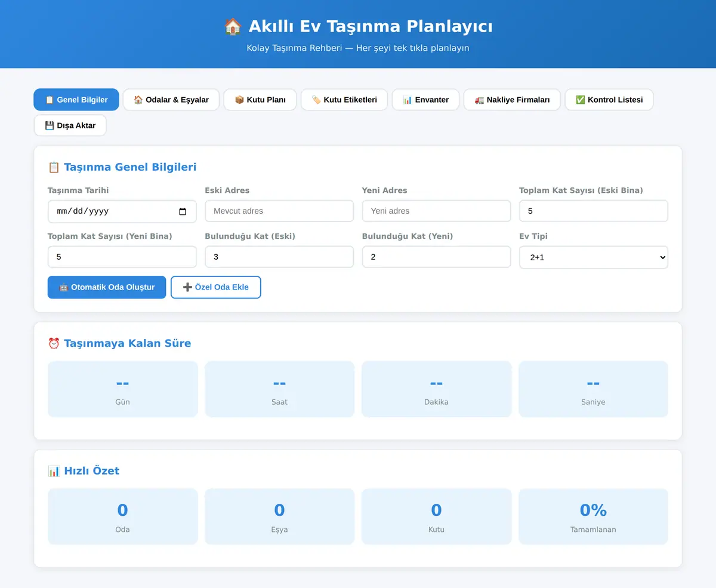The height and width of the screenshot is (588, 716).
Task: Click the "Taşınma Genel Bilgileri" heading
Action: coord(122,167)
